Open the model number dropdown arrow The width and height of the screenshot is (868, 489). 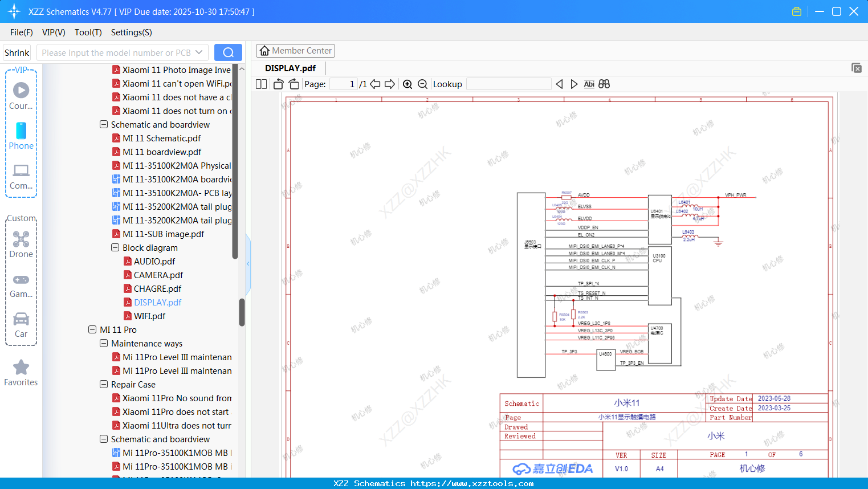coord(199,52)
